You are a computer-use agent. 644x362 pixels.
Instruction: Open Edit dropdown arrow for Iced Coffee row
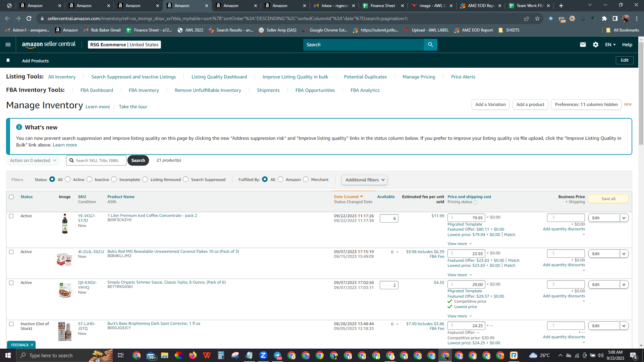[x=624, y=218]
